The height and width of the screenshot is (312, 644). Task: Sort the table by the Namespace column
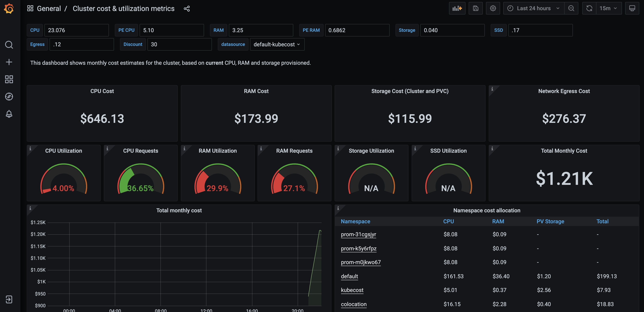click(x=355, y=221)
